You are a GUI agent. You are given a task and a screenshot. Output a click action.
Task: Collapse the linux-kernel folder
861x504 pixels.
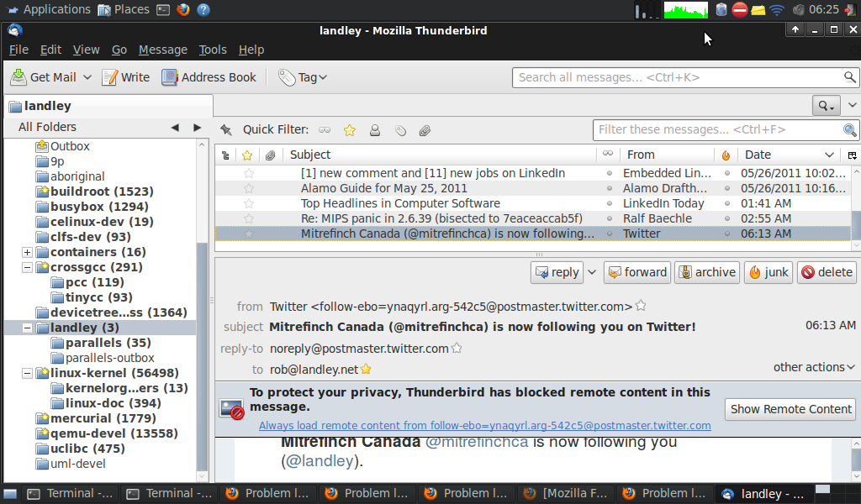coord(27,374)
